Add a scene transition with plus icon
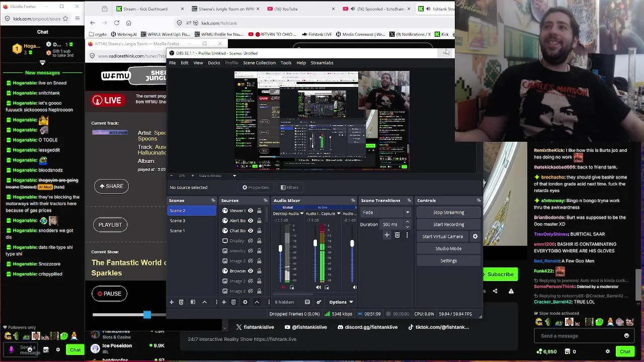 click(387, 235)
